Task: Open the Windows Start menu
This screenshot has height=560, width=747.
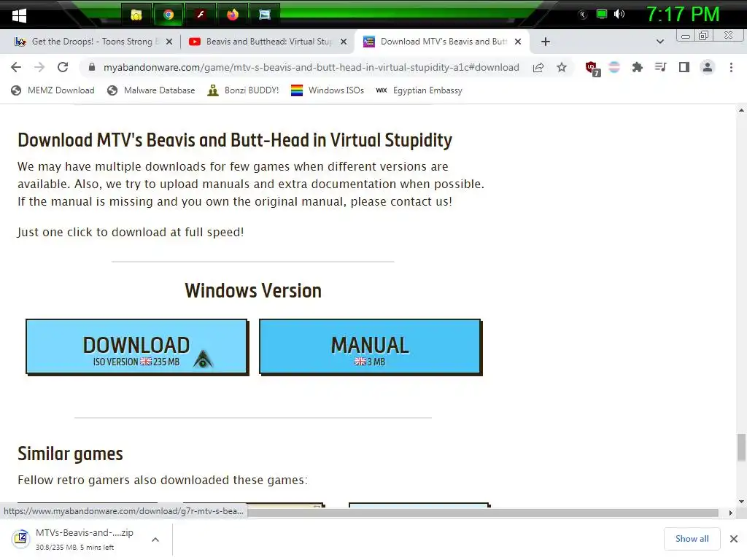Action: pyautogui.click(x=19, y=15)
